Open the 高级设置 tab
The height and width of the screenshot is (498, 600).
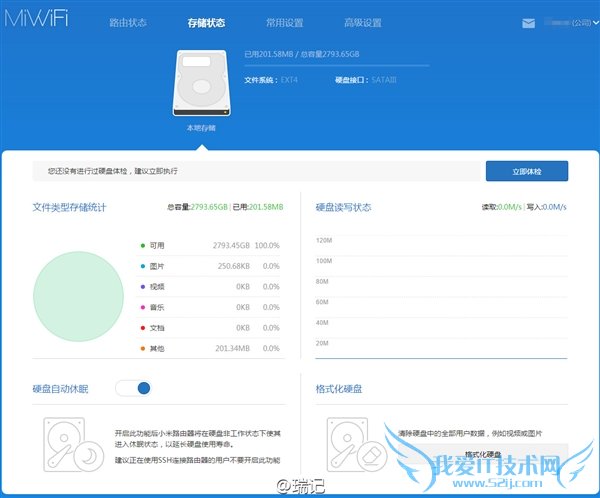363,23
